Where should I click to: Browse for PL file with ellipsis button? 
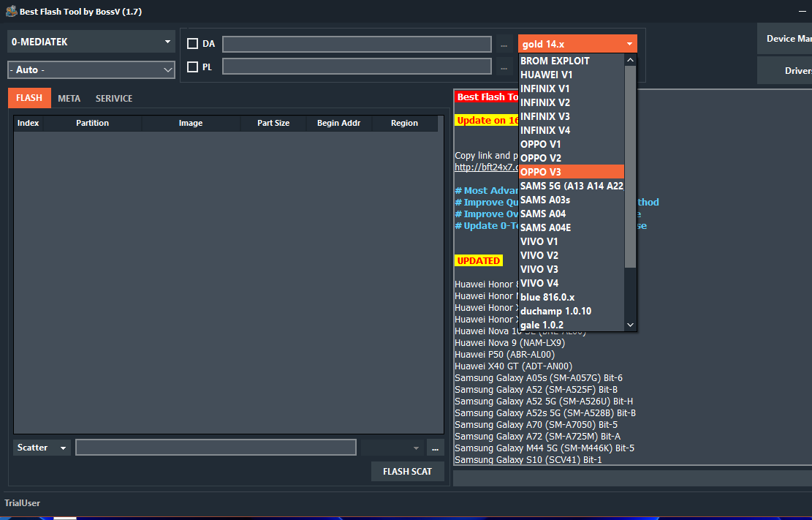504,67
